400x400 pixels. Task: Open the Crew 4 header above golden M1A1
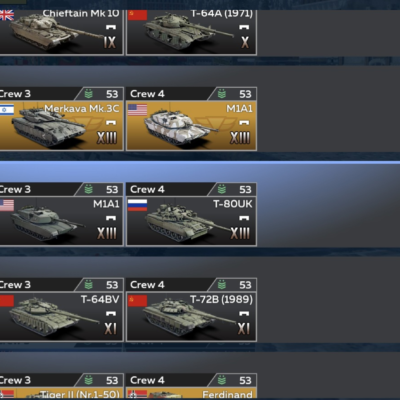click(191, 94)
